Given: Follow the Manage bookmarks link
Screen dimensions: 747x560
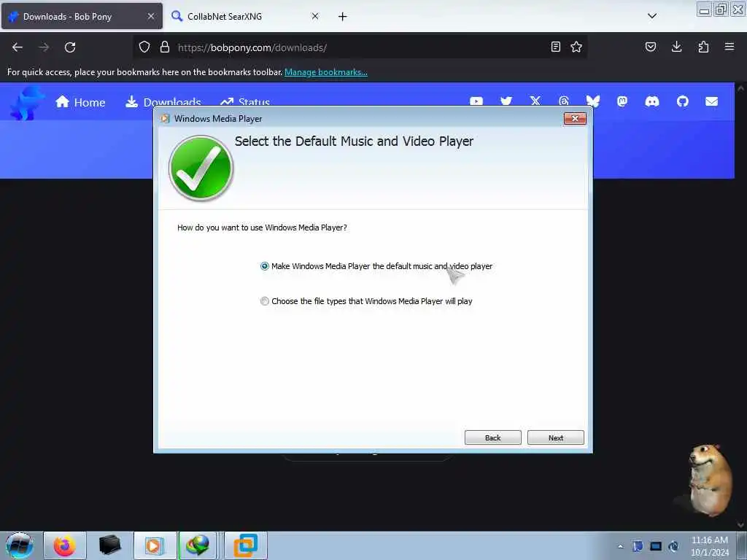Looking at the screenshot, I should (x=326, y=72).
